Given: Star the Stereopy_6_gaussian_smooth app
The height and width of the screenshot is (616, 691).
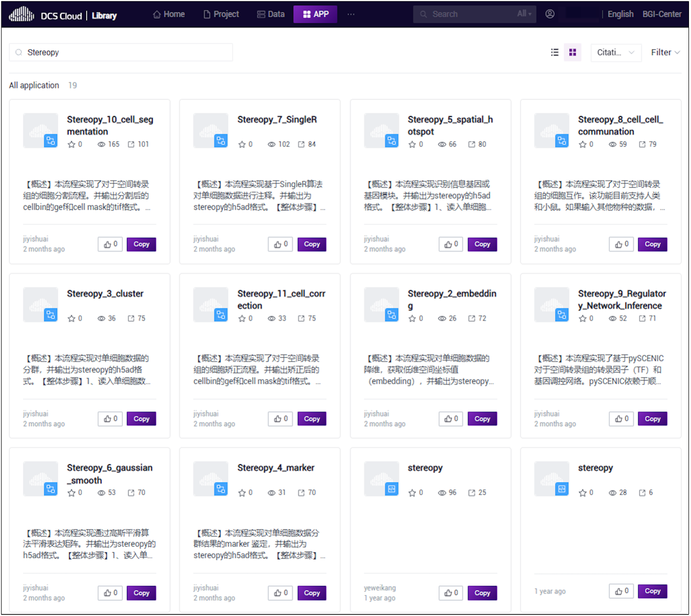Looking at the screenshot, I should click(x=72, y=493).
